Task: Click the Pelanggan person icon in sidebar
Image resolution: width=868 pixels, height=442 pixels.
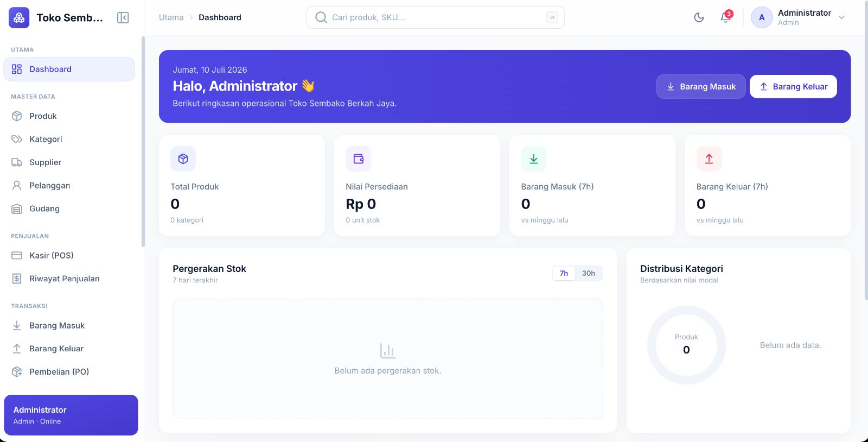Action: pos(17,185)
